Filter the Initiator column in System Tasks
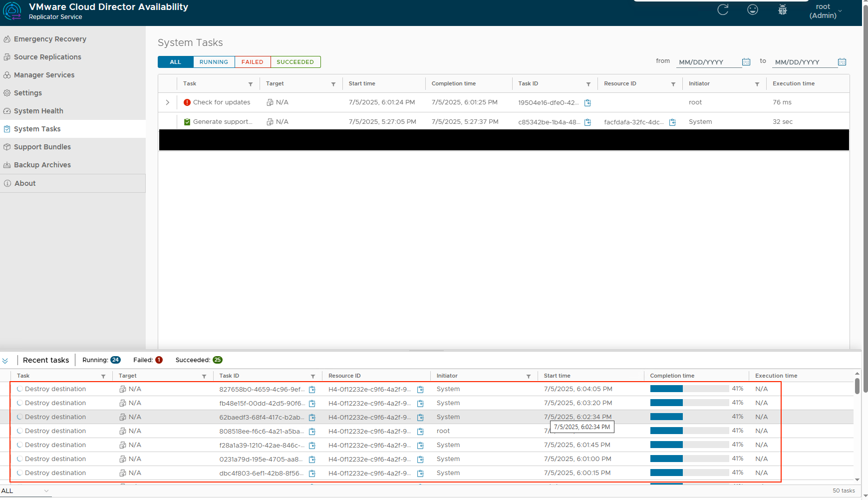The height and width of the screenshot is (500, 868). click(757, 84)
